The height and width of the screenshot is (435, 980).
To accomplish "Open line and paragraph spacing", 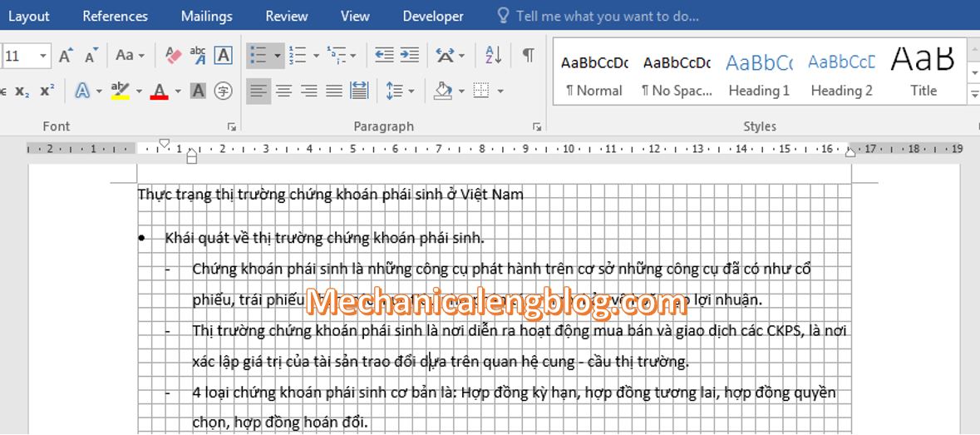I will tap(394, 91).
